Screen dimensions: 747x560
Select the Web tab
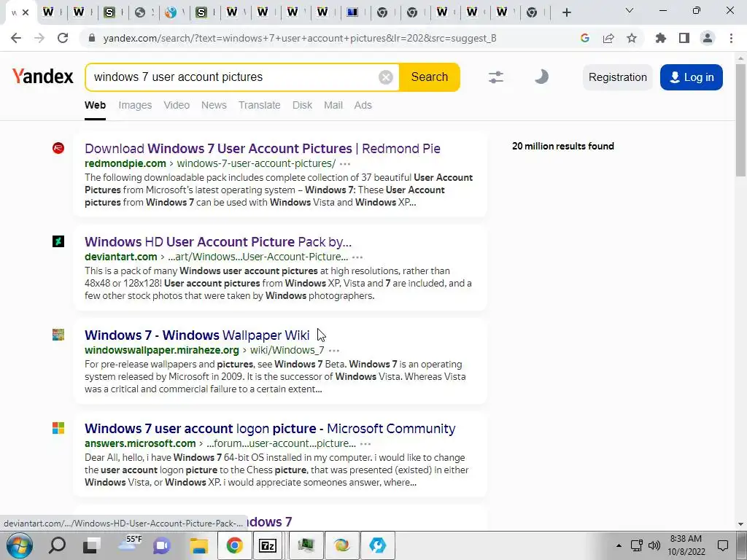(95, 105)
